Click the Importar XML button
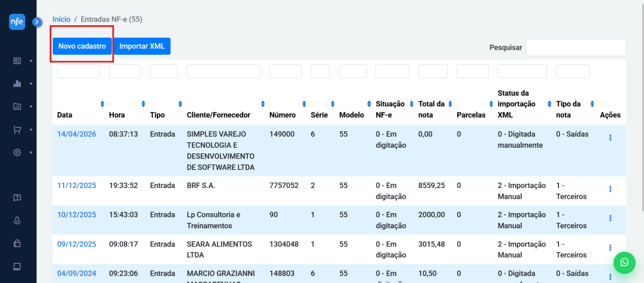The image size is (644, 283). point(142,46)
